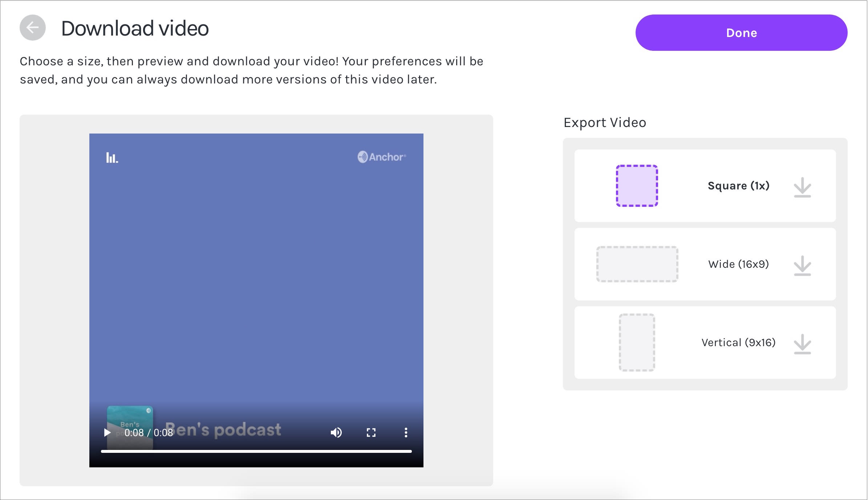Select the Wide (16x9) size thumbnail
868x500 pixels.
point(637,264)
